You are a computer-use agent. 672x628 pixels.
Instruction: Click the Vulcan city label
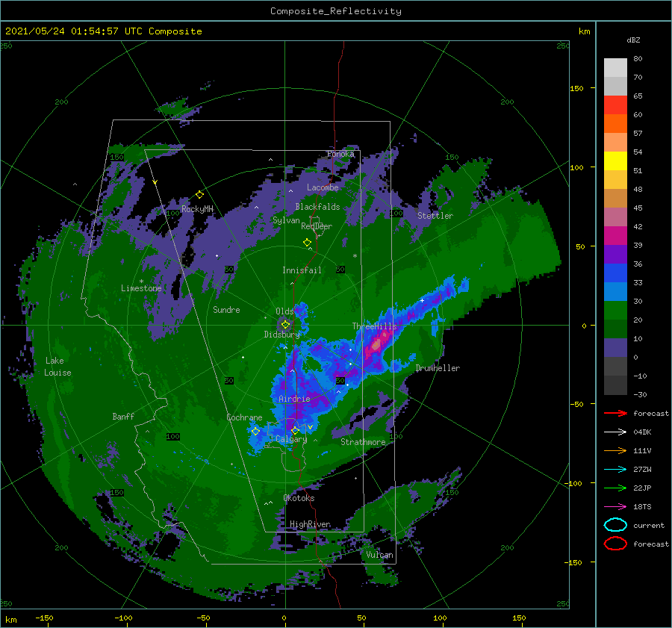coord(379,555)
